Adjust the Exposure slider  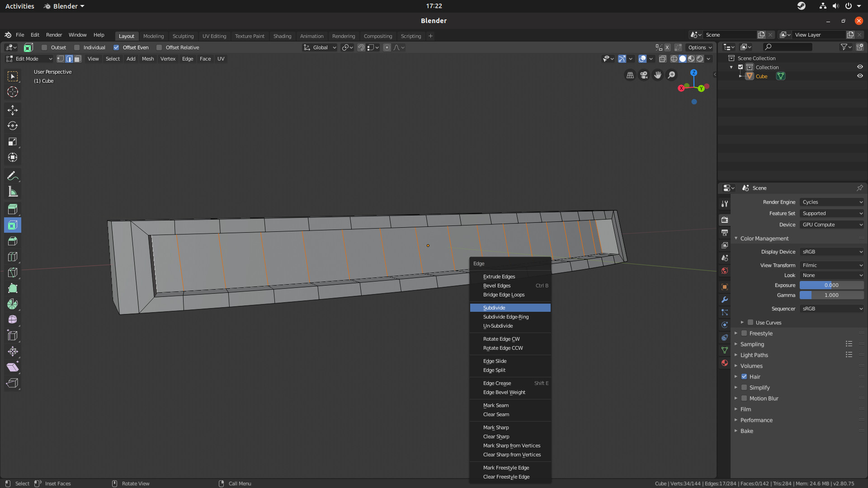[832, 285]
